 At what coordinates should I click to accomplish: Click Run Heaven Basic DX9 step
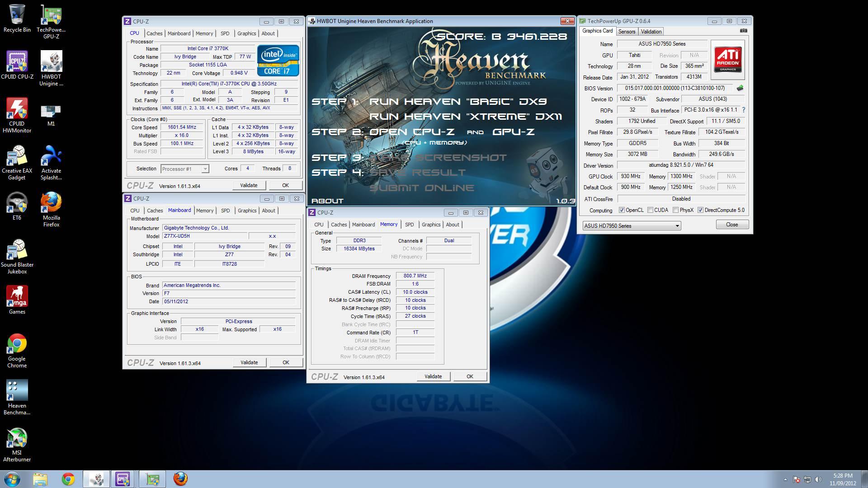tap(458, 101)
